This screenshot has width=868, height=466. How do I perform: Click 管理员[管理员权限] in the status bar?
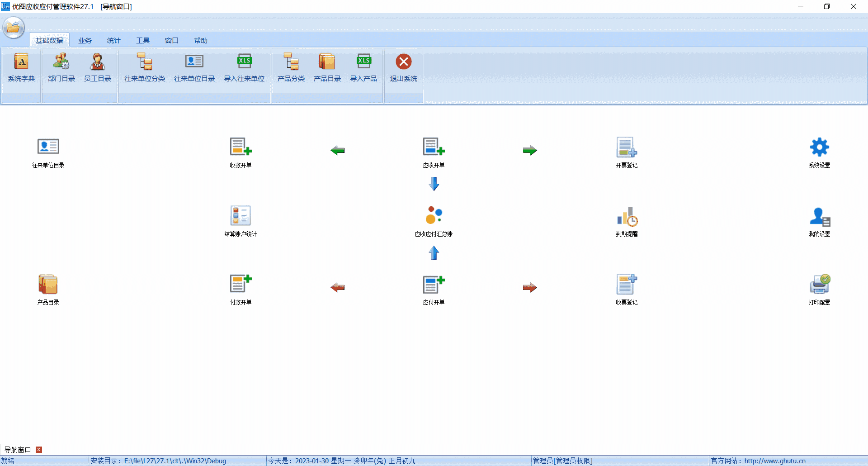coord(562,461)
